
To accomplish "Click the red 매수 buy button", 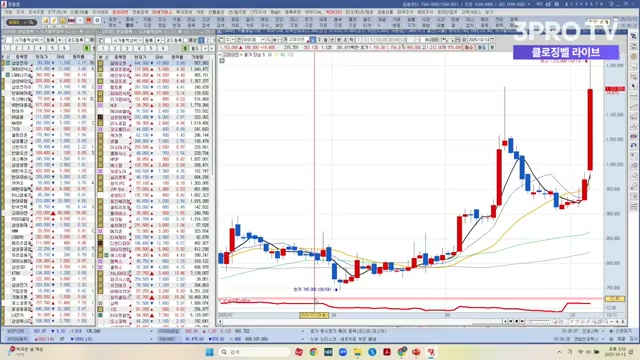I will point(469,47).
